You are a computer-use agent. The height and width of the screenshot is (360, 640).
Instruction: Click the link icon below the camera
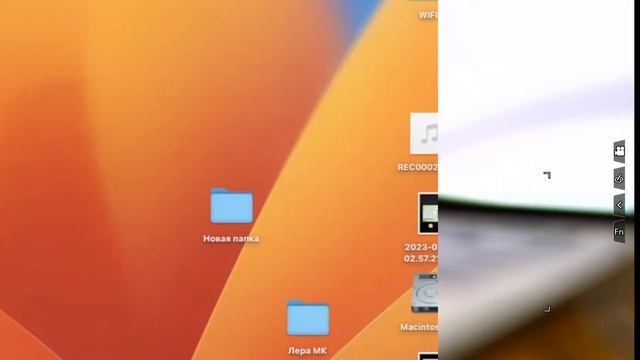coord(619,178)
